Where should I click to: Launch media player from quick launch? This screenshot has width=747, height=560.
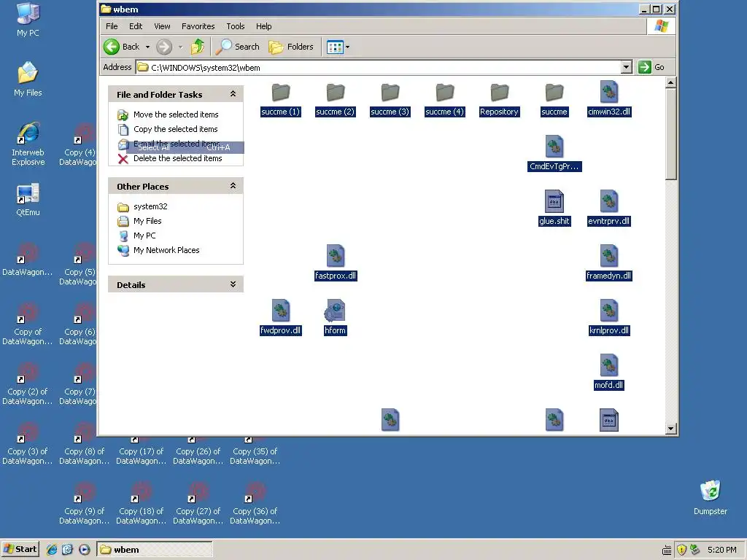[x=85, y=550]
